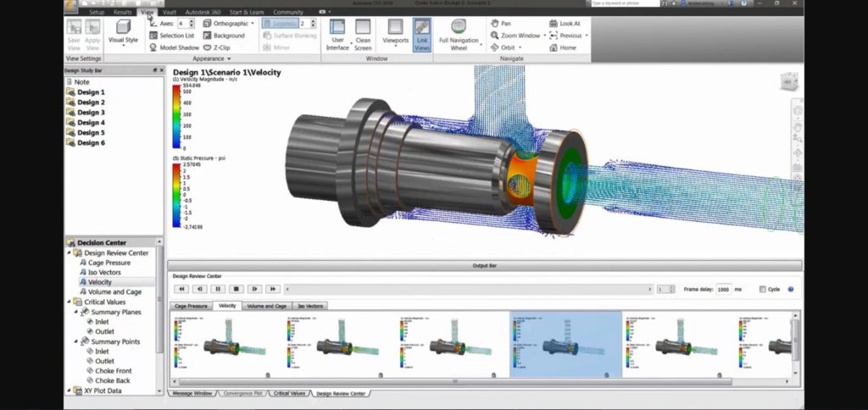
Task: Enable the Cycle checkbox
Action: 763,289
